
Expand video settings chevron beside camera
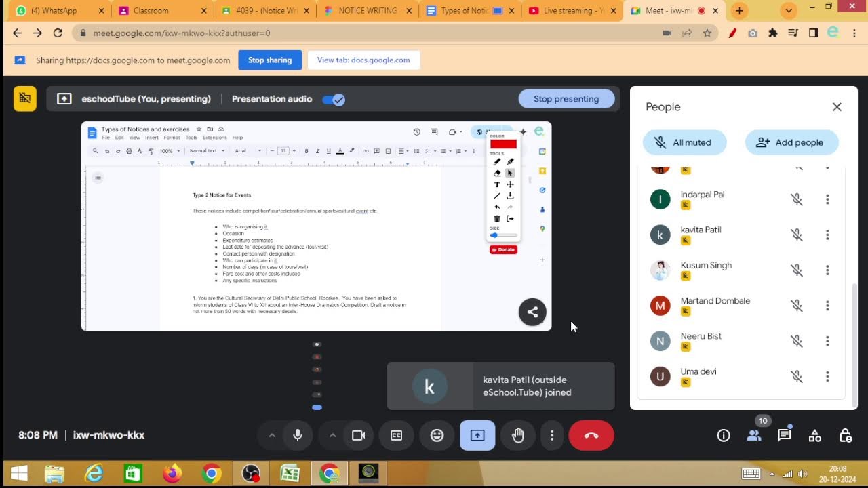333,436
